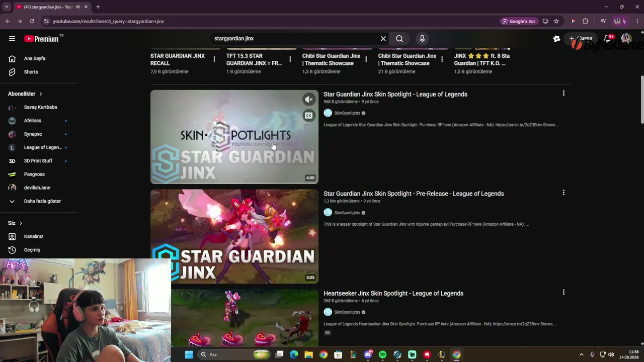Screen dimensions: 644x362
Task: Open options for STAR GUARDIAN JINX RECALL short
Action: click(x=214, y=59)
